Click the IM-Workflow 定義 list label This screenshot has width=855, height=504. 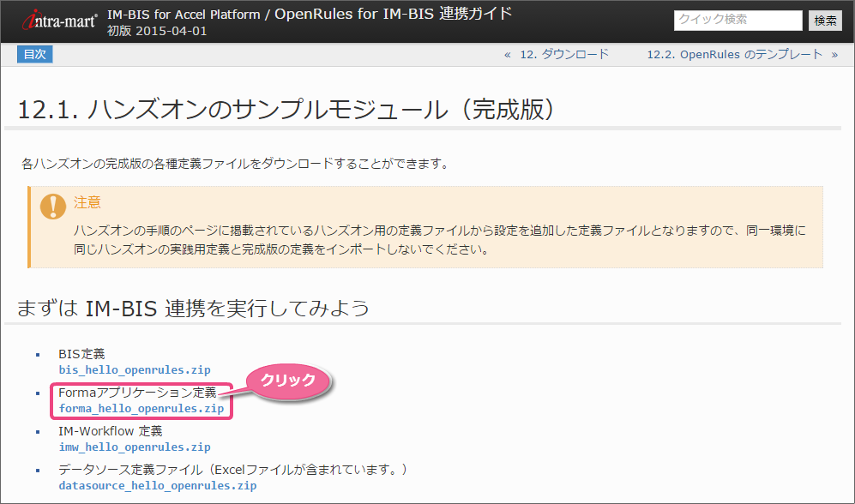click(111, 431)
